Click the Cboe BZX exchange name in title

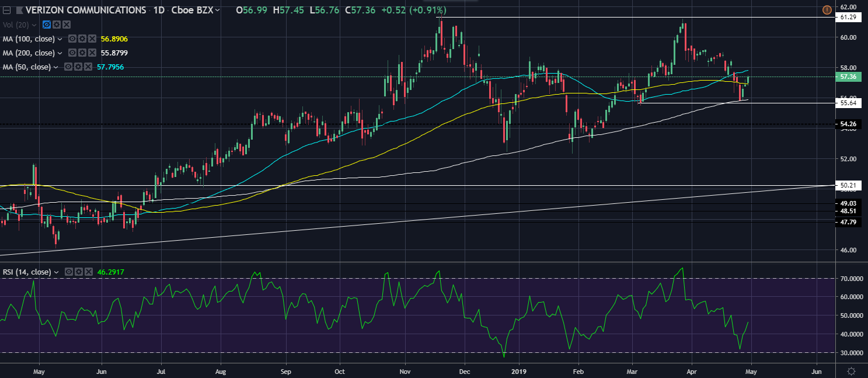(194, 10)
